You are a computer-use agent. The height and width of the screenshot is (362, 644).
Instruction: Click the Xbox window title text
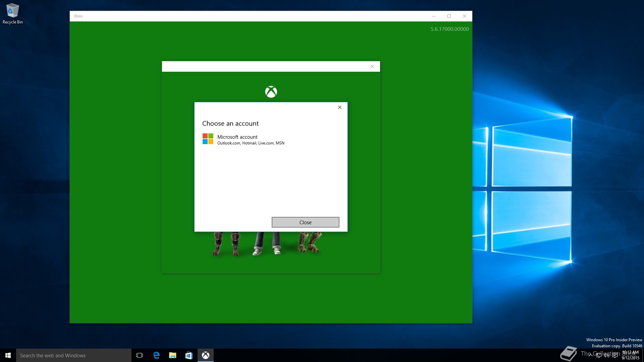(78, 16)
